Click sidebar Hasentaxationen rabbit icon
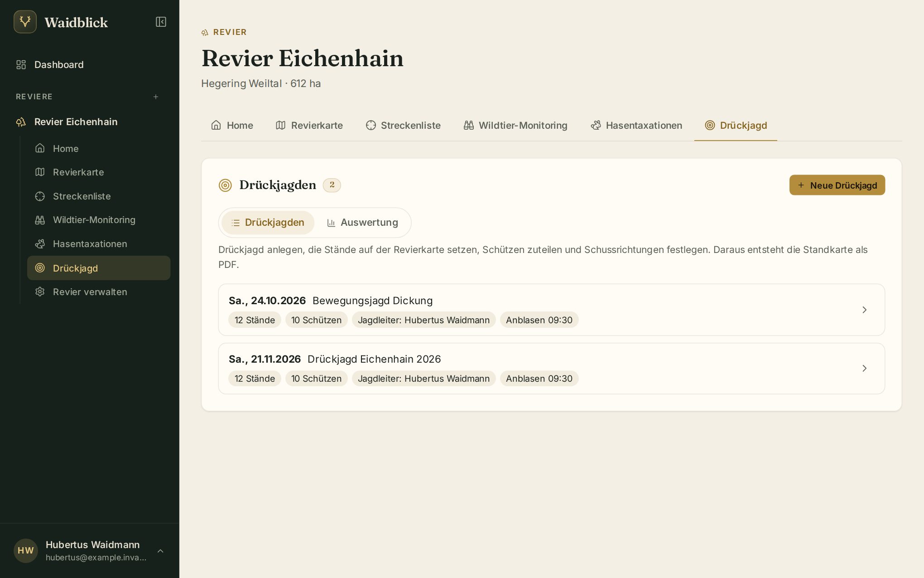 click(40, 244)
